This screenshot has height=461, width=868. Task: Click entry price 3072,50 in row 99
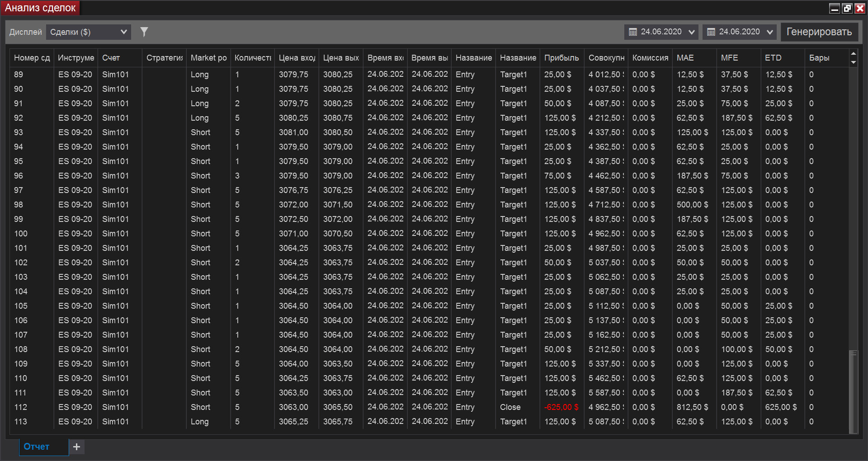[x=293, y=219]
